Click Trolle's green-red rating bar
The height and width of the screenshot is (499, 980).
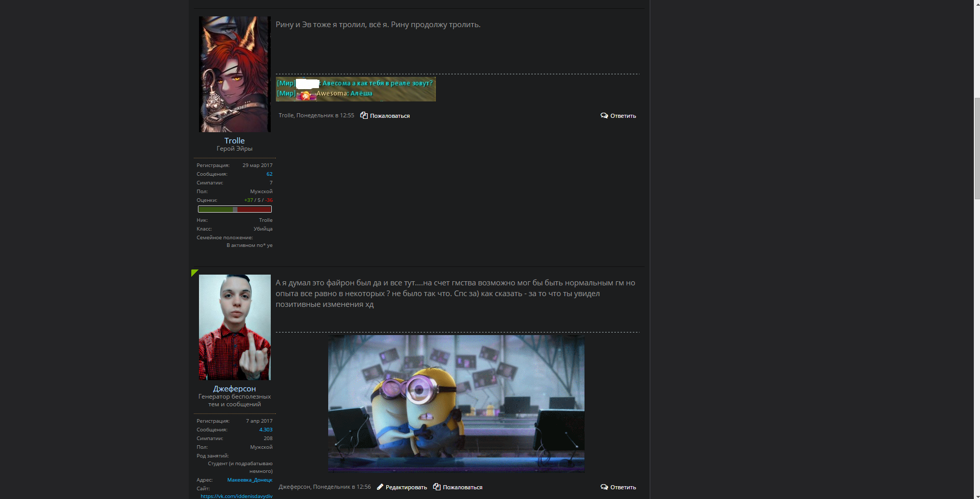pos(235,209)
